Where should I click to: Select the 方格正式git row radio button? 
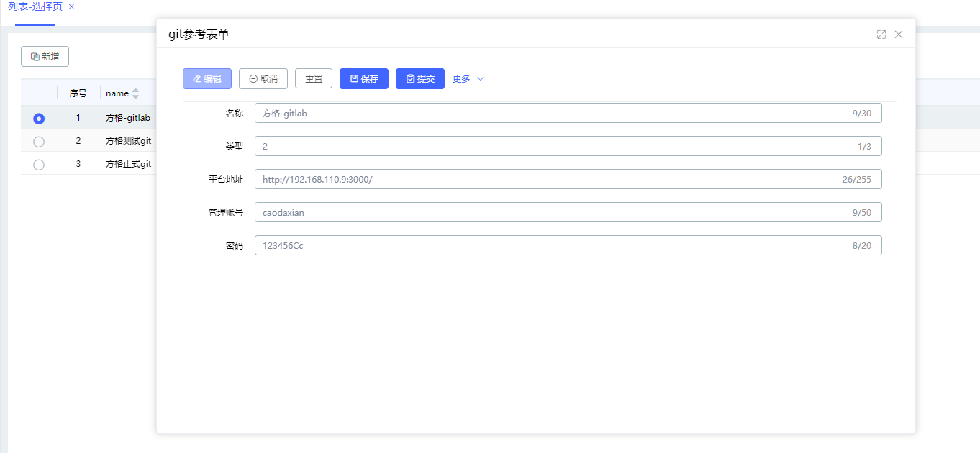[x=39, y=165]
